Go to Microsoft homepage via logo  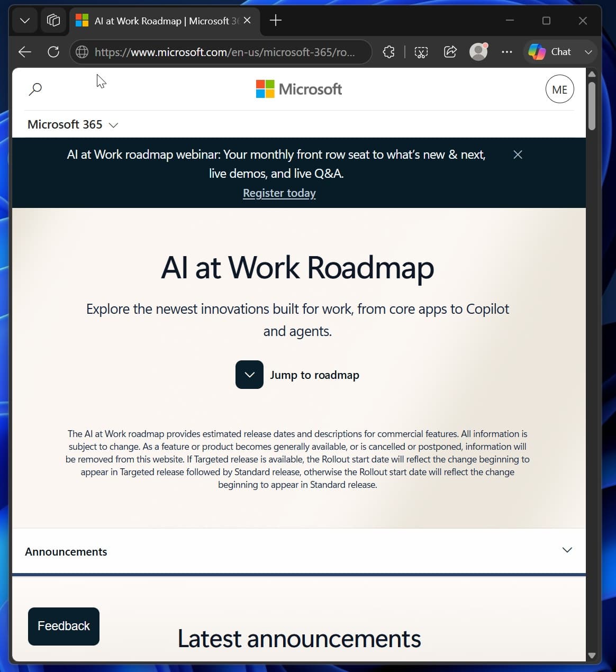click(299, 89)
